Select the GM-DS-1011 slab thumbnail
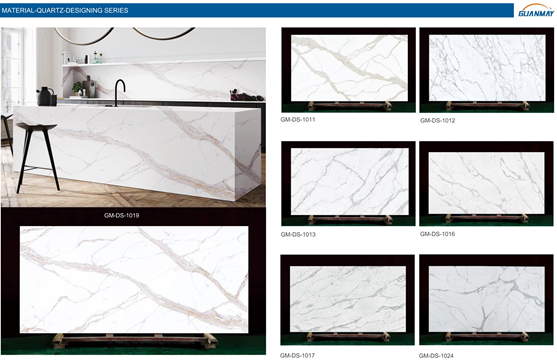 [348, 70]
